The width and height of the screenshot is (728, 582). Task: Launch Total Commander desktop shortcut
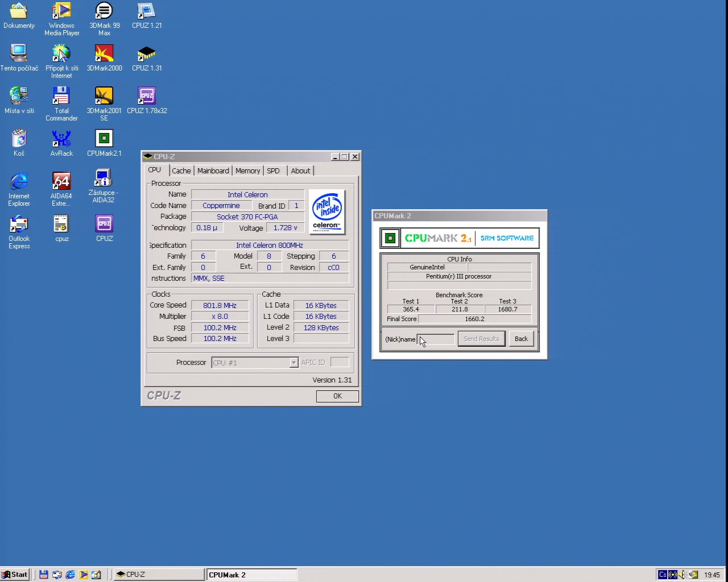[x=61, y=104]
